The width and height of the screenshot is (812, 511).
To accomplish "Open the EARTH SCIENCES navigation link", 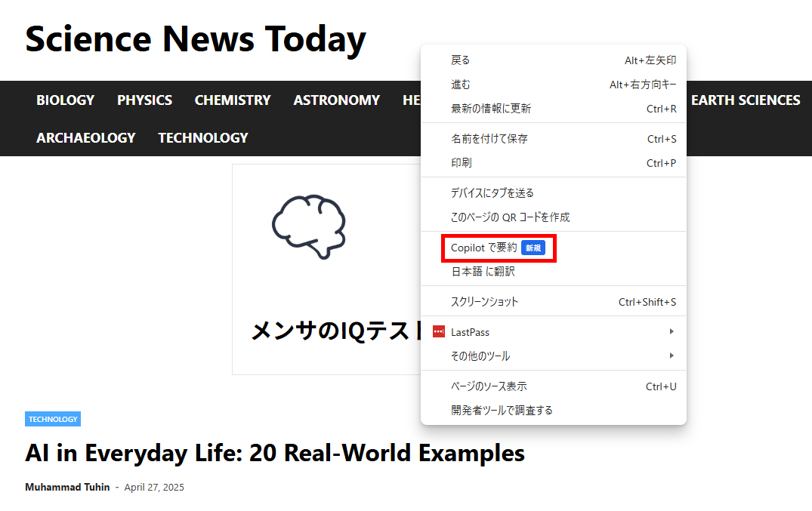I will point(746,100).
